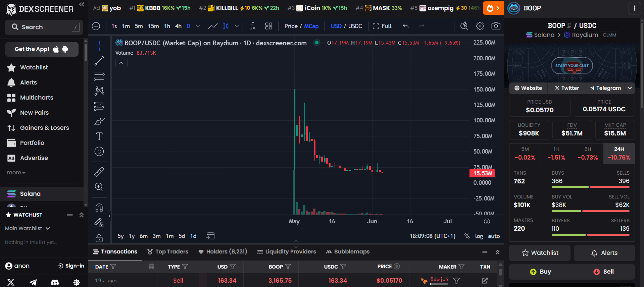Select the Text annotation tool

(99, 136)
